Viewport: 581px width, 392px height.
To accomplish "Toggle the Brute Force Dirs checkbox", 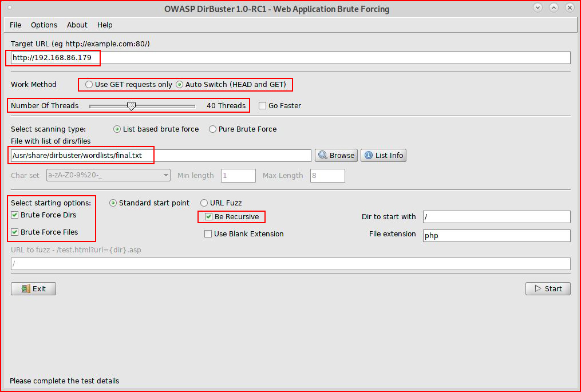I will pos(14,215).
